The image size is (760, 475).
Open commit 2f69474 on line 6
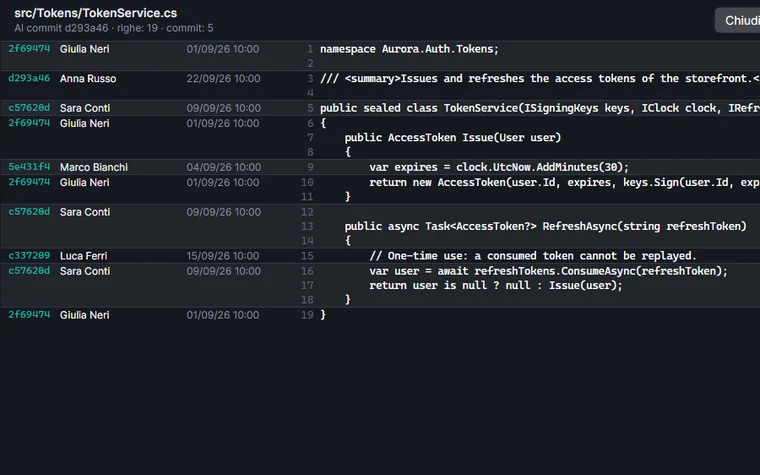tap(29, 123)
